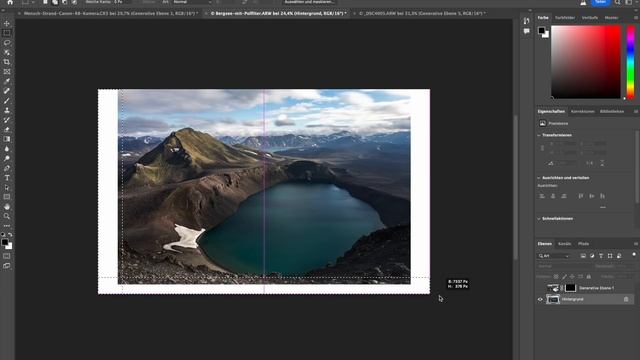Select the History Brush tool
This screenshot has width=640, height=360.
pos(7,120)
